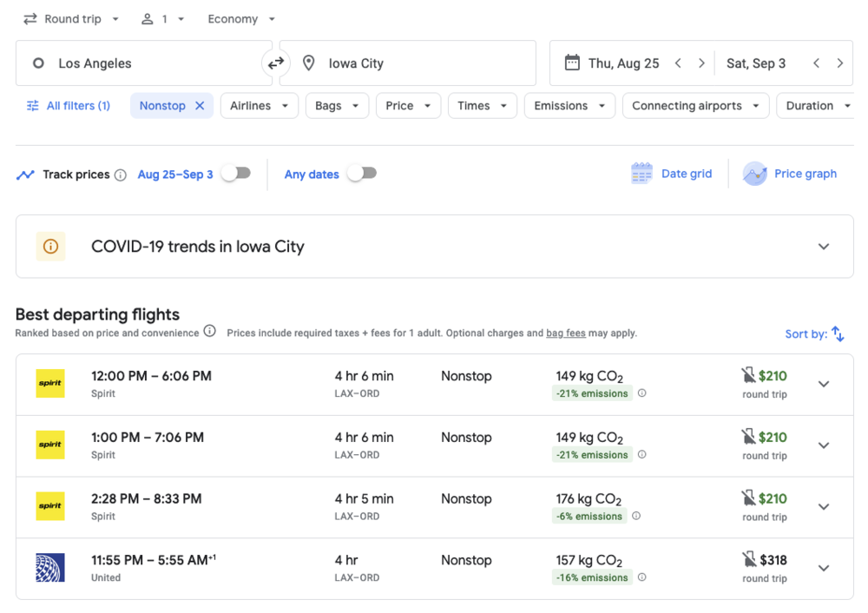
Task: Toggle Track prices for Aug 25–Sep 3
Action: click(x=236, y=174)
